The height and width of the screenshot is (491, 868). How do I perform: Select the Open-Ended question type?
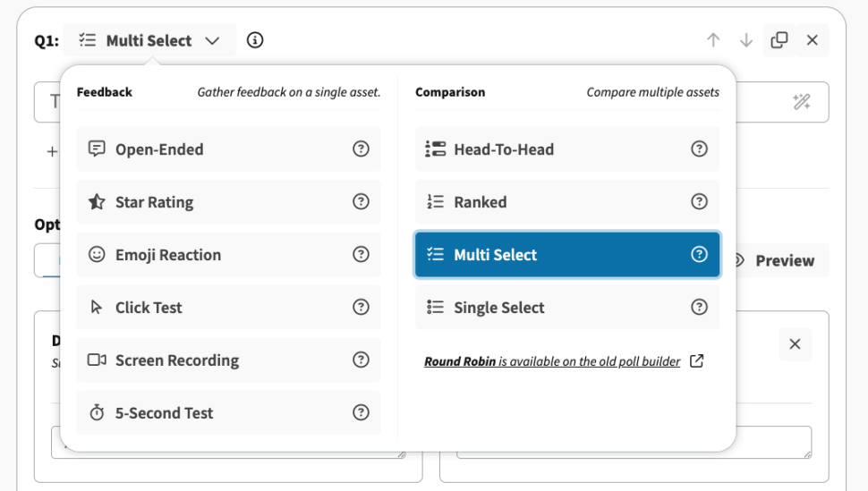point(228,148)
